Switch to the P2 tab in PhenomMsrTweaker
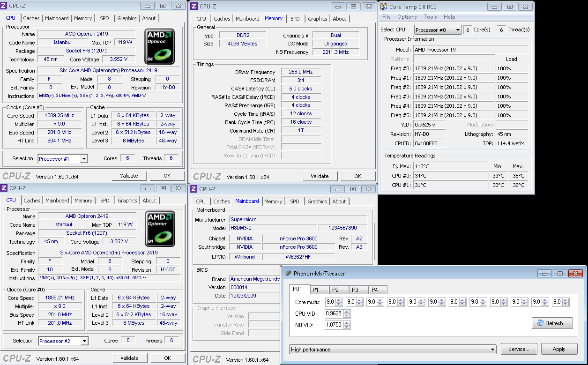The width and height of the screenshot is (588, 365). [x=338, y=290]
